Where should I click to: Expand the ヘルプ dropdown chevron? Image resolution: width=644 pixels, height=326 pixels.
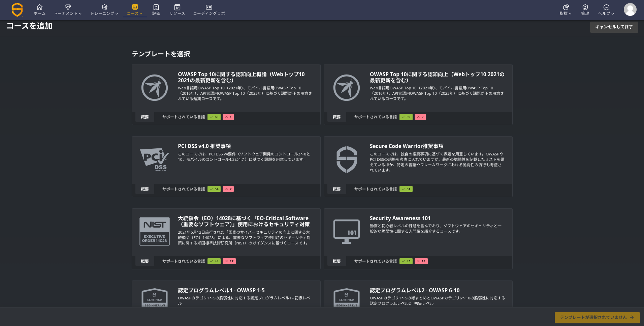click(613, 14)
